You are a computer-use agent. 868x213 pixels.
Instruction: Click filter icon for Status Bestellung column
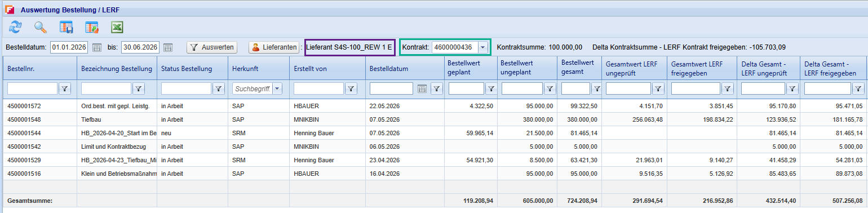[218, 88]
